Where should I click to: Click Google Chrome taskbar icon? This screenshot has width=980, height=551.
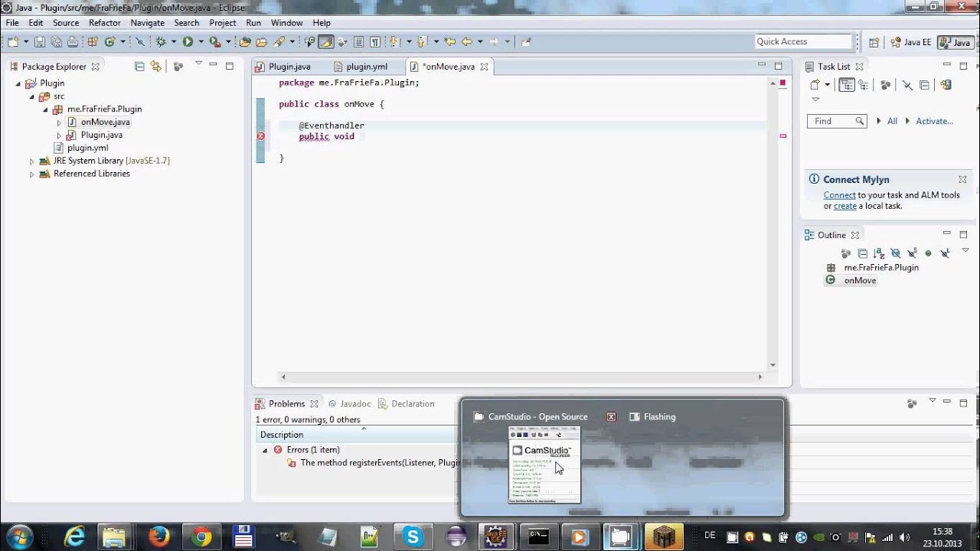[201, 536]
